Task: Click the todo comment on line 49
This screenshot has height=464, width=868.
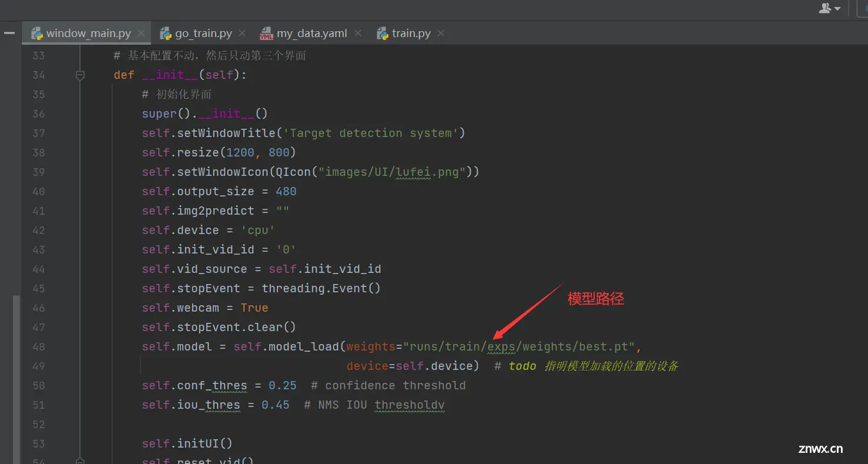Action: coord(587,366)
